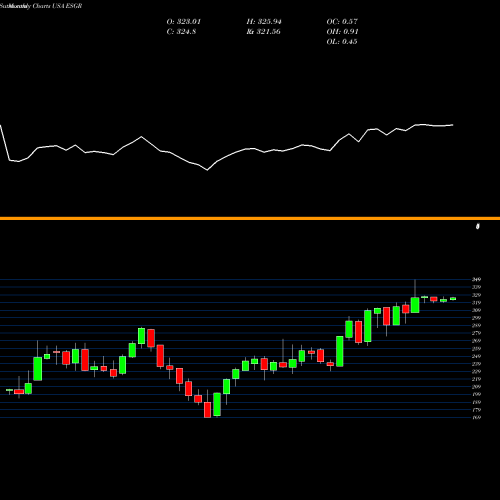Screen dimensions: 500x500
Task: Click the OH: 0.91 value
Action: 342,32
